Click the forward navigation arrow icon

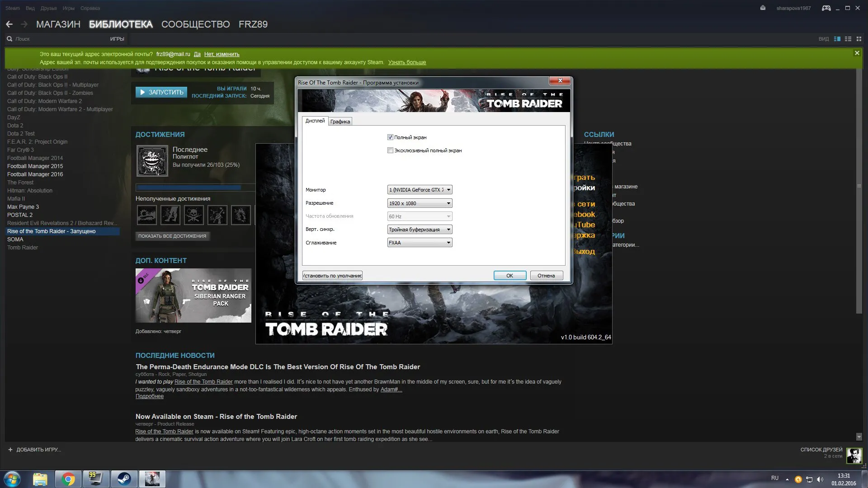(24, 24)
